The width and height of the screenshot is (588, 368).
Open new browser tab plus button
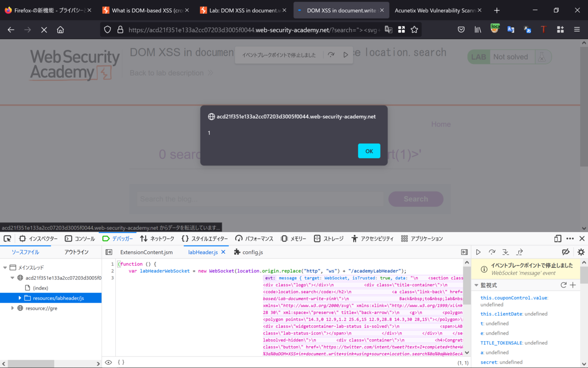point(497,10)
